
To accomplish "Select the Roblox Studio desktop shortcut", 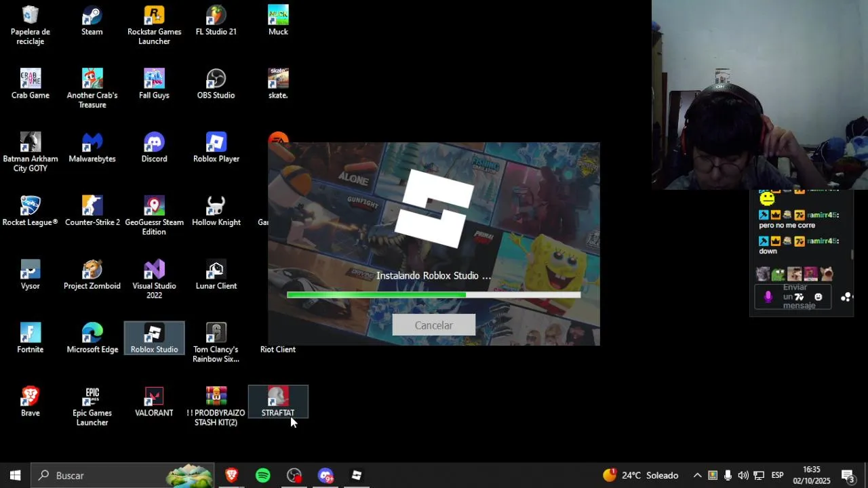I will pos(154,338).
